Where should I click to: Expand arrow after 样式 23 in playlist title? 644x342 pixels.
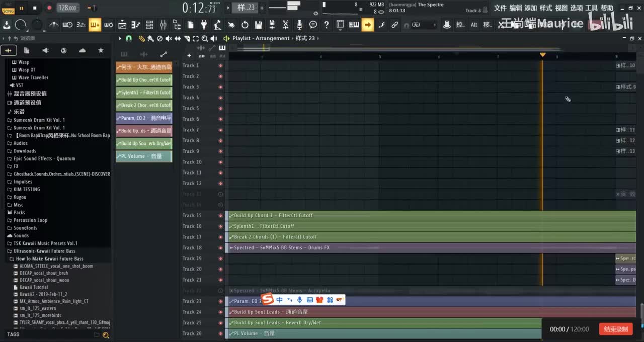click(x=318, y=38)
